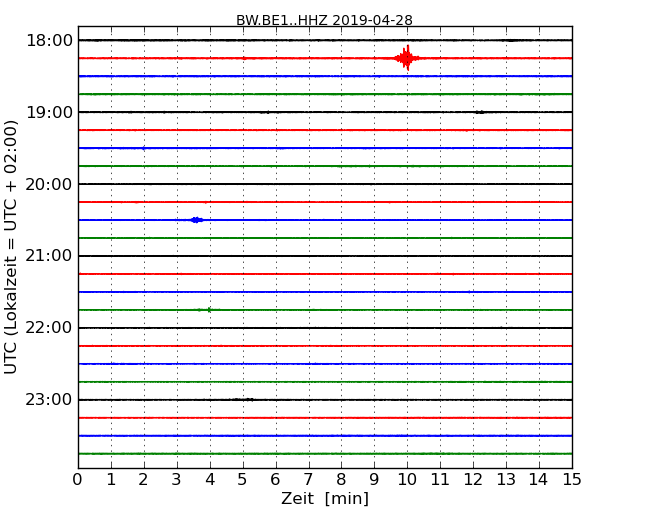Click the x-axis tick label 8
650x520 pixels.
(x=341, y=480)
